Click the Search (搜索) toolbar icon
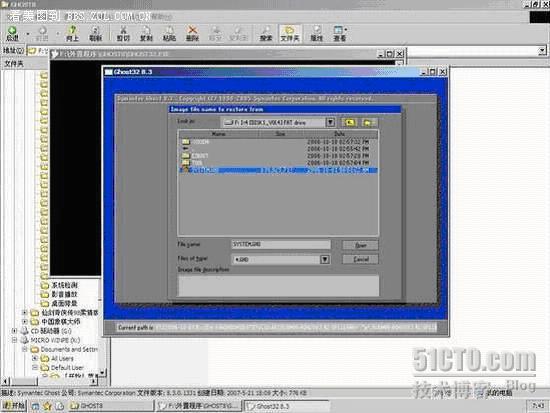Viewport: 550px width, 413px height. pyautogui.click(x=266, y=34)
